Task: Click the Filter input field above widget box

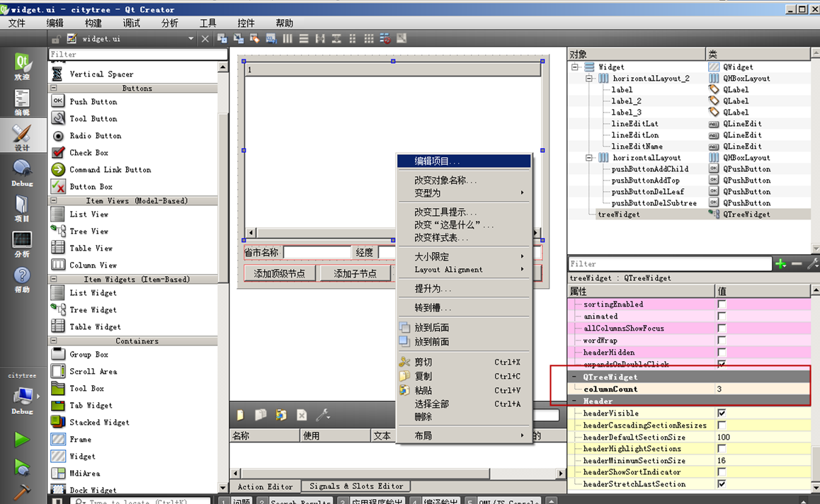Action: (x=137, y=55)
